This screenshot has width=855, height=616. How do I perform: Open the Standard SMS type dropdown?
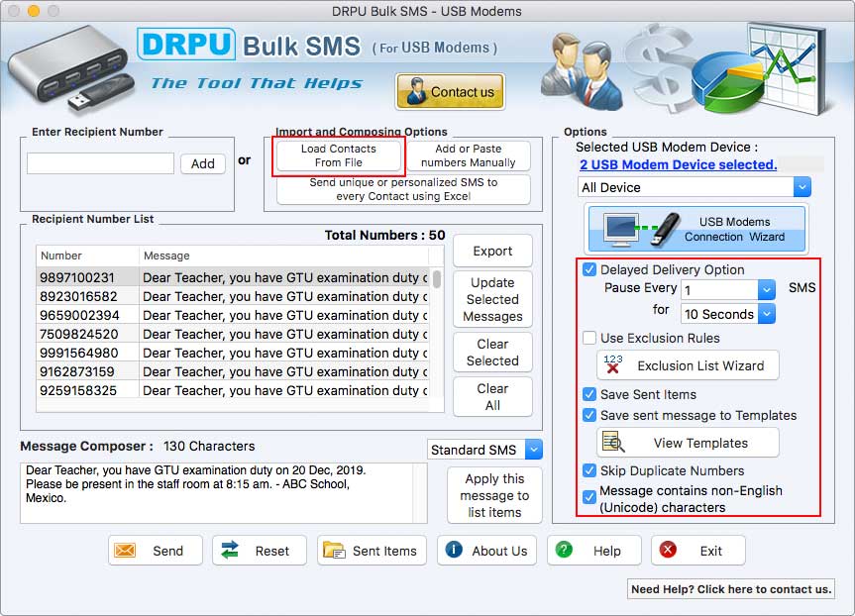click(484, 450)
